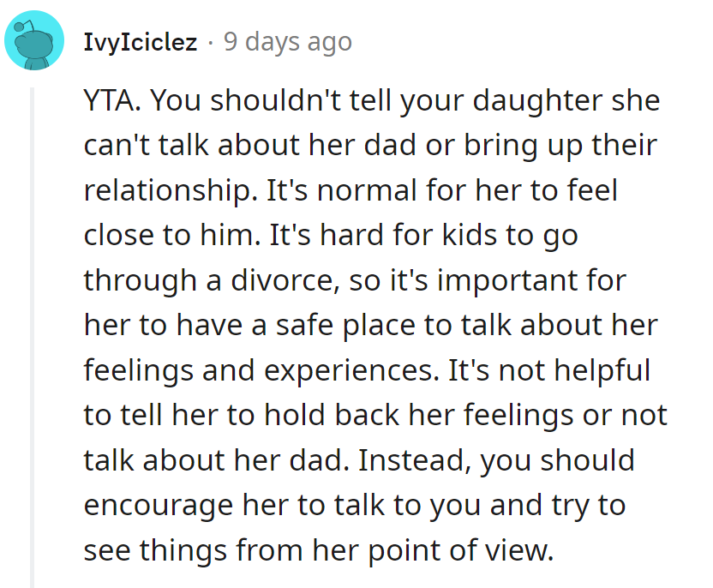Screen dimensions: 713x588
Task: Click the closing words 'point of view.'
Action: coord(461,550)
